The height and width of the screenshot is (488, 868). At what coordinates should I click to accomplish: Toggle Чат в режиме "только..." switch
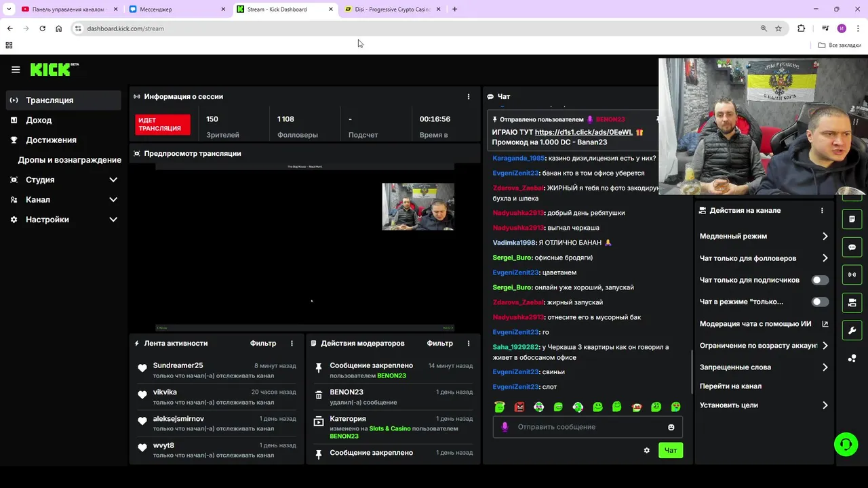(820, 302)
